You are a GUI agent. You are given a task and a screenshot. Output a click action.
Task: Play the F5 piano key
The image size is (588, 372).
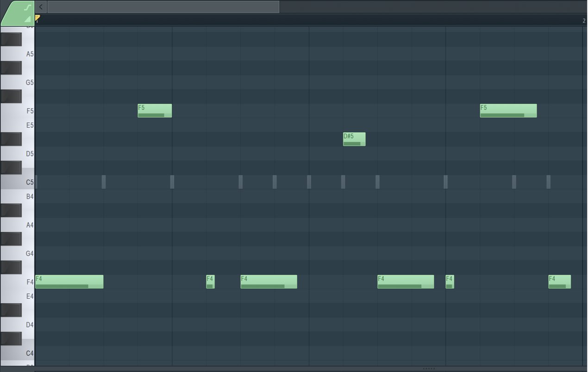tap(28, 111)
